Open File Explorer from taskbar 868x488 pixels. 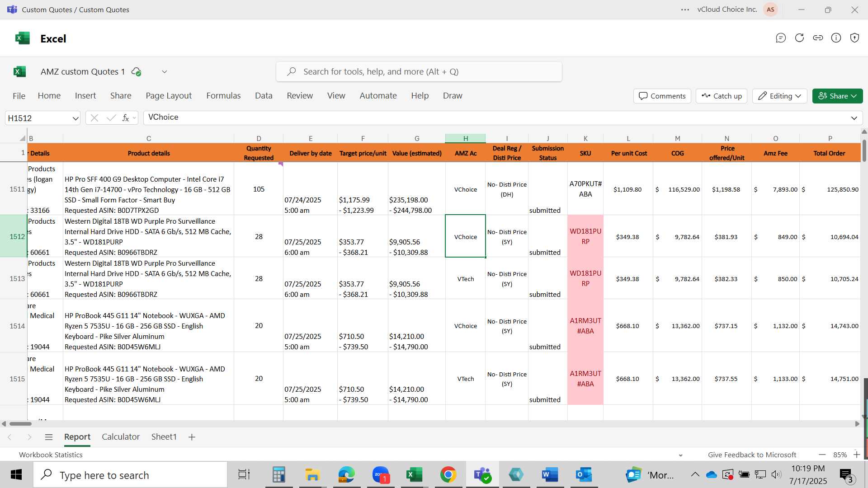[x=312, y=475]
